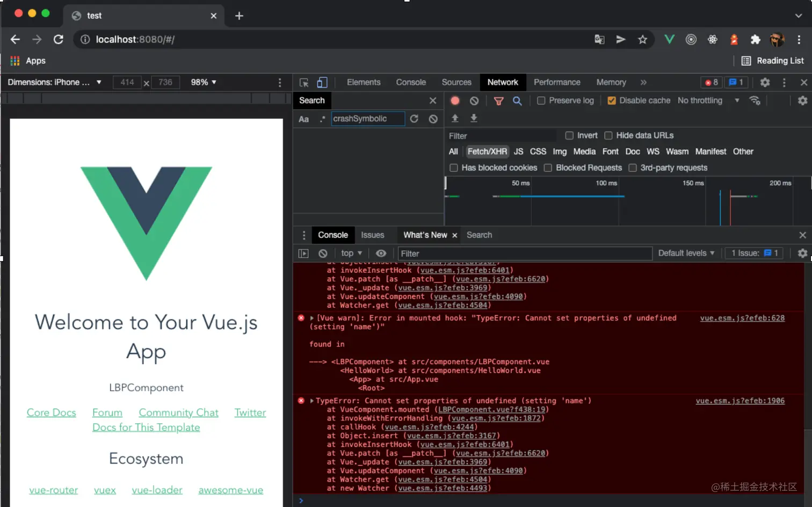Check Has blocked cookies

[x=454, y=168]
